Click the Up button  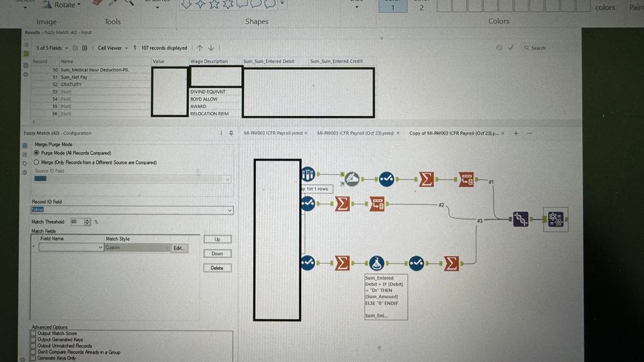(217, 239)
